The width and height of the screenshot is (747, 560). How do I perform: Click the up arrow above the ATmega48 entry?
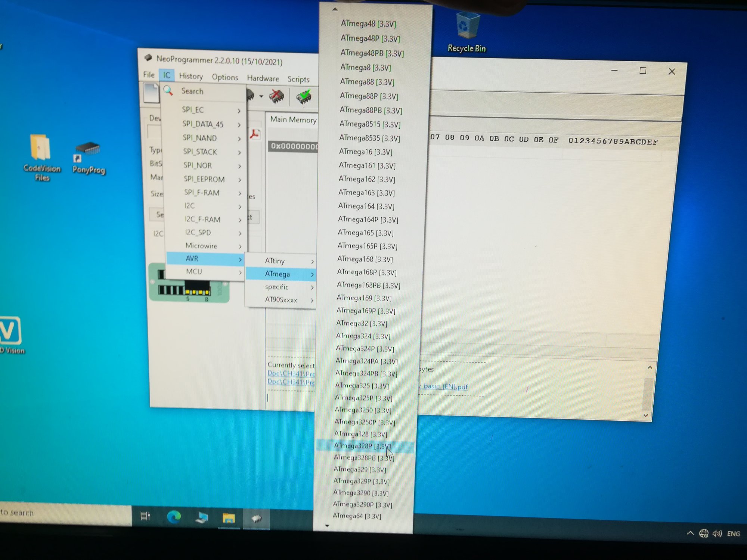335,9
